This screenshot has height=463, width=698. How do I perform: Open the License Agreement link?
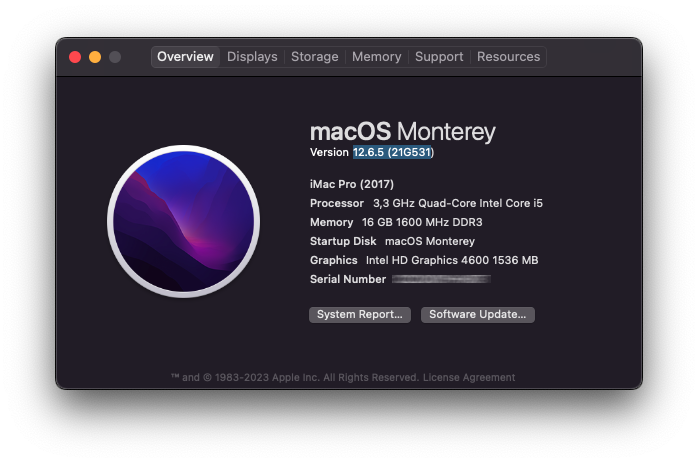click(x=469, y=378)
